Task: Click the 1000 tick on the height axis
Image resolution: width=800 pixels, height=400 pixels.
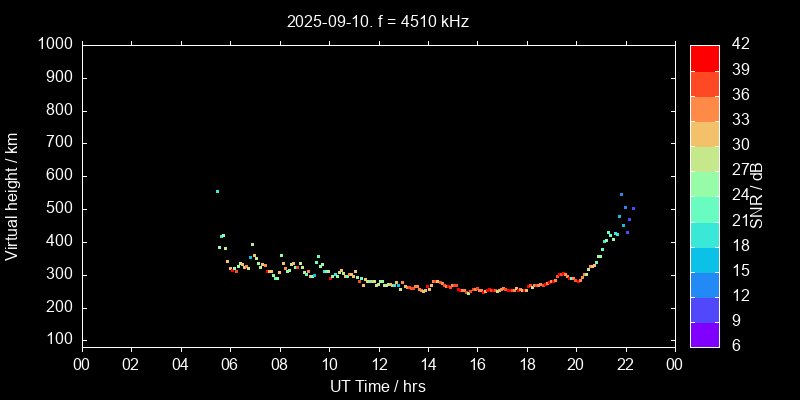Action: tap(54, 45)
